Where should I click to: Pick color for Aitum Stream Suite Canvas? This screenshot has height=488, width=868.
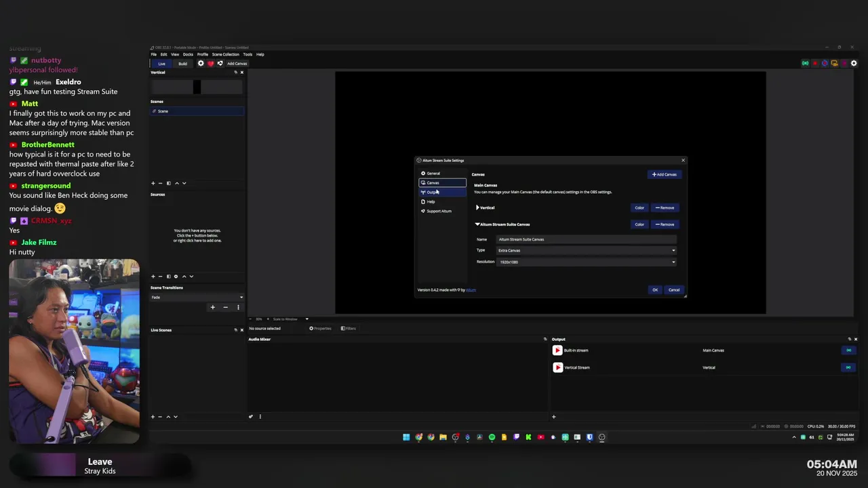tap(639, 224)
